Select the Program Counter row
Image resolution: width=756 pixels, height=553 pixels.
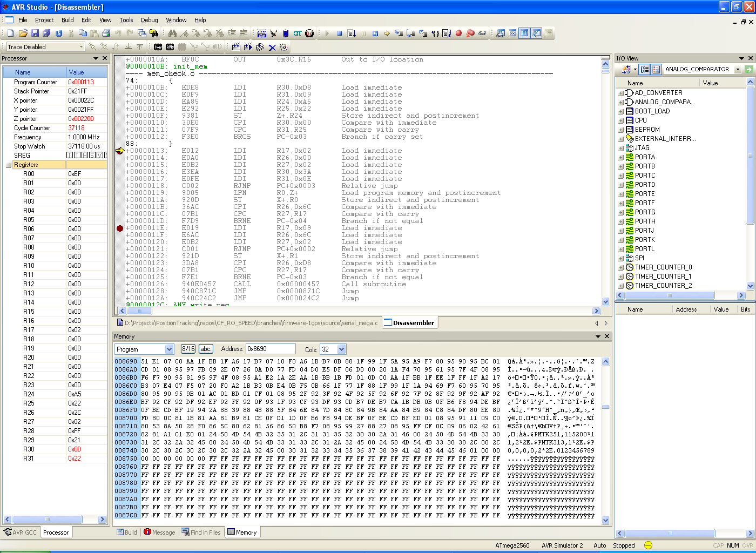(x=55, y=82)
